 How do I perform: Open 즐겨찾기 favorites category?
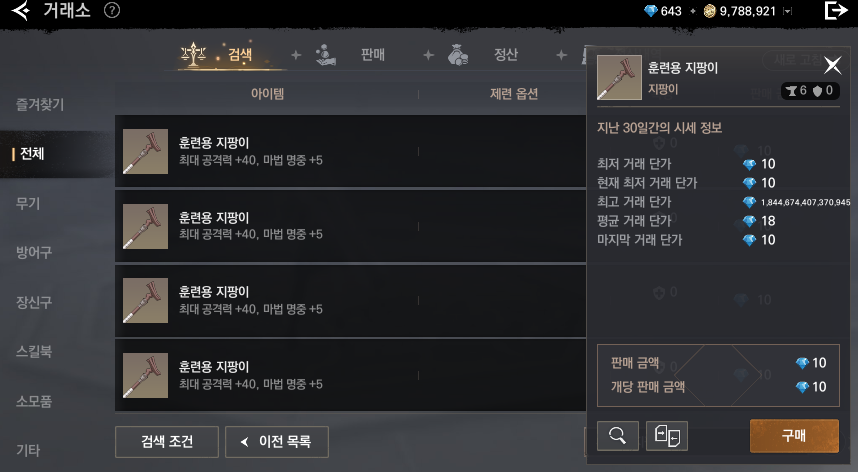(40, 104)
